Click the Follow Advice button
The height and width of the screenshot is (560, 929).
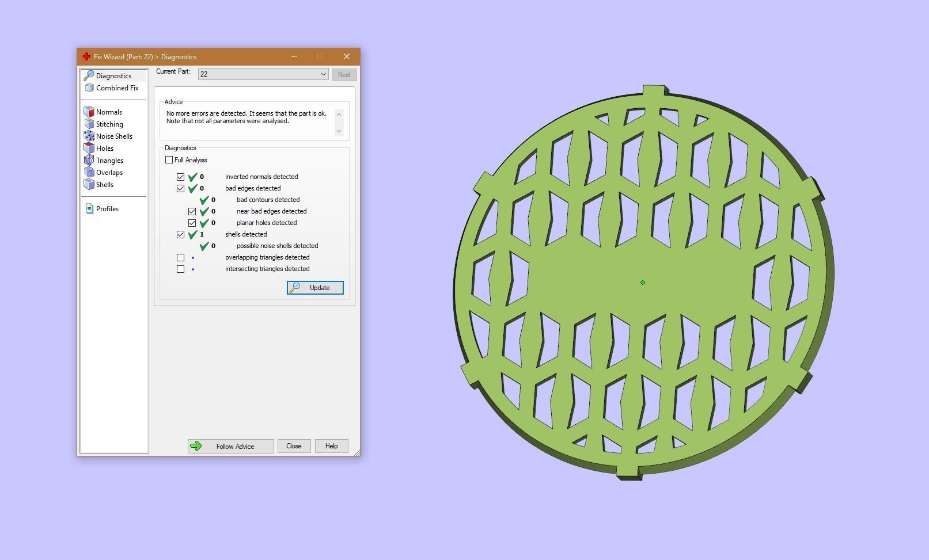pos(230,446)
